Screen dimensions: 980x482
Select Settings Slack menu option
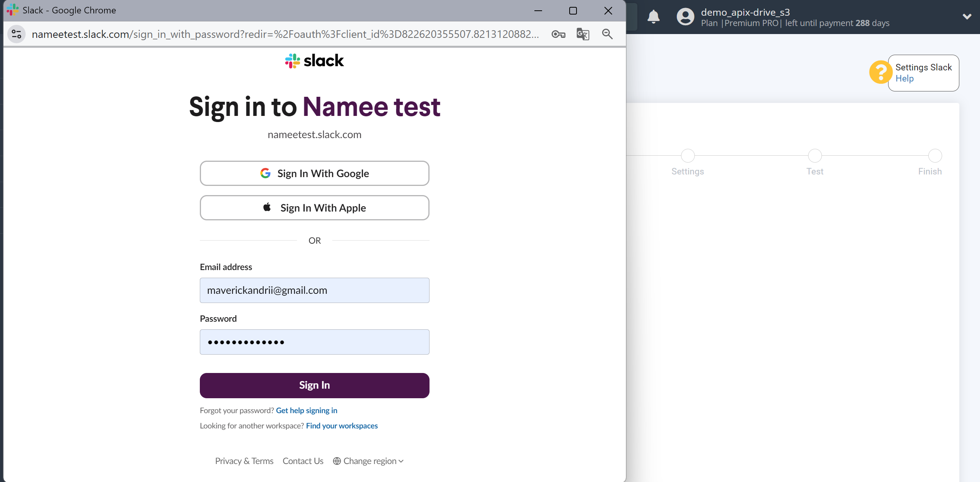tap(924, 67)
